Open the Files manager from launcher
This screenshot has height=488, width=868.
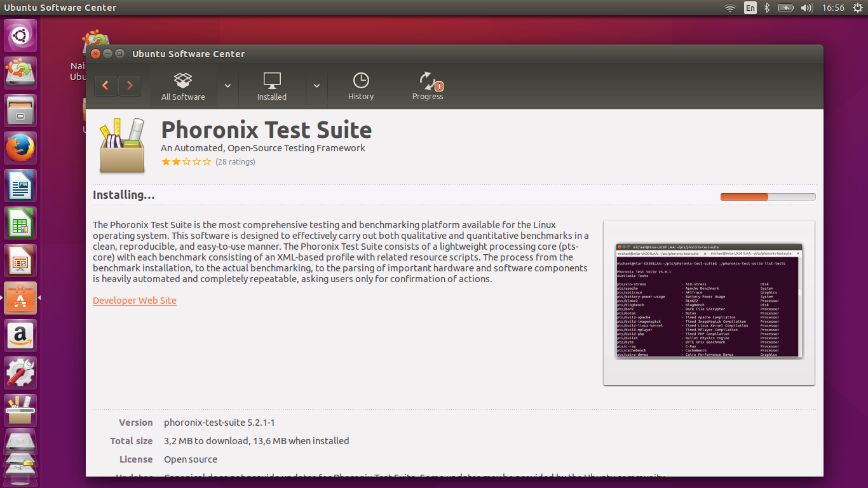point(21,111)
